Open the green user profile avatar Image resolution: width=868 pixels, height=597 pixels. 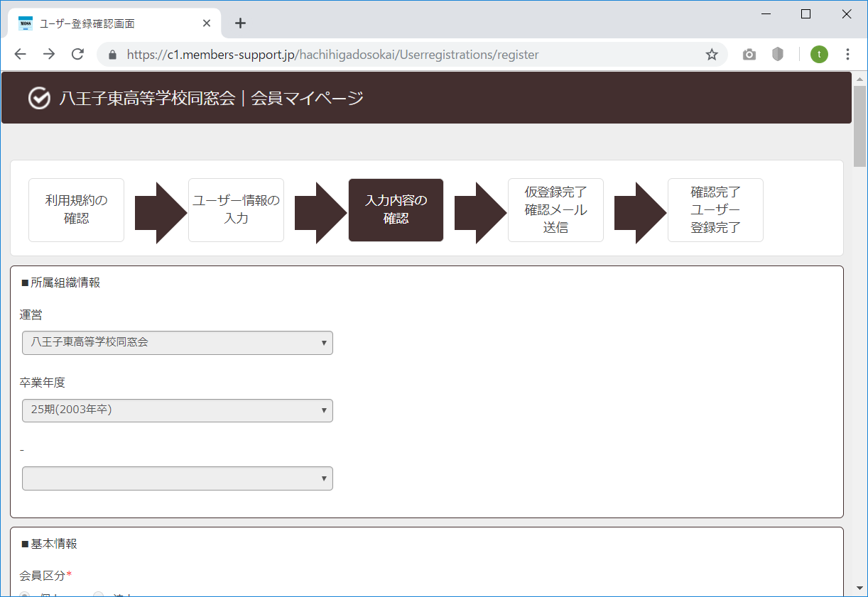[x=819, y=55]
